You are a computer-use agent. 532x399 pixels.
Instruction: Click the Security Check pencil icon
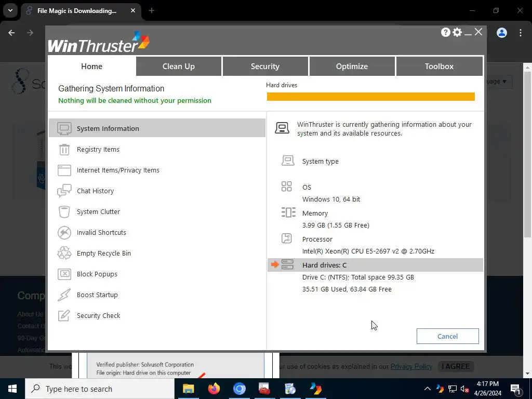[x=64, y=315]
